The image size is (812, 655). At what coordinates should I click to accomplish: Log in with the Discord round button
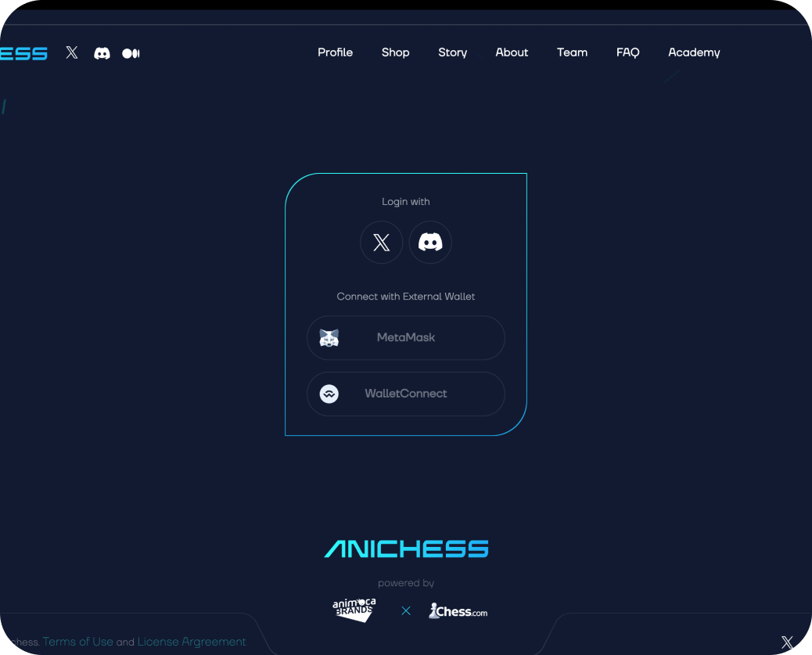click(x=430, y=243)
